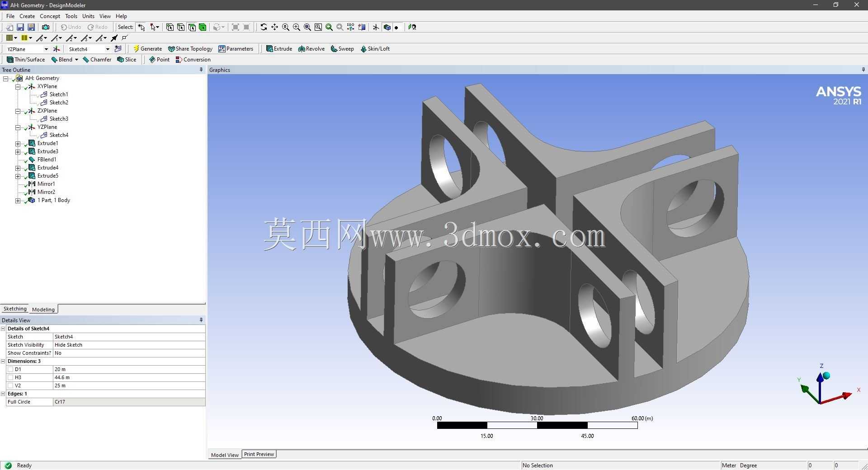Enable the Selection Filter: Faces icon
The height and width of the screenshot is (470, 868).
[x=192, y=27]
